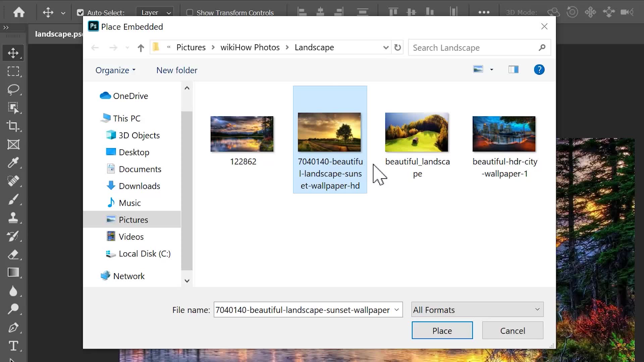Click the Place button to embed
The image size is (644, 362).
tap(442, 330)
